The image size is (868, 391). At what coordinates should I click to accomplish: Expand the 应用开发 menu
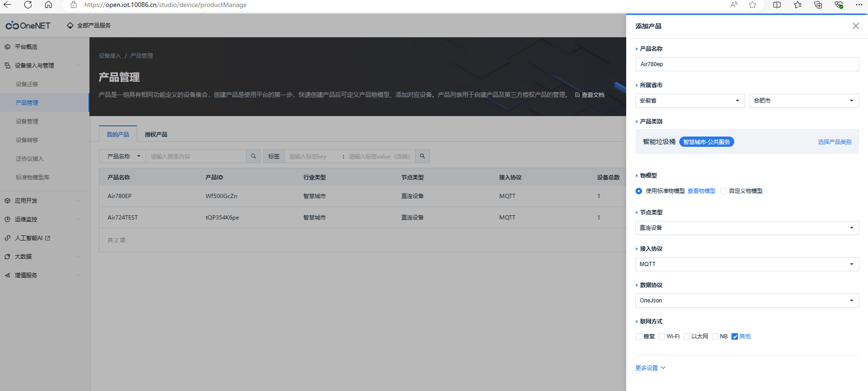click(x=78, y=200)
